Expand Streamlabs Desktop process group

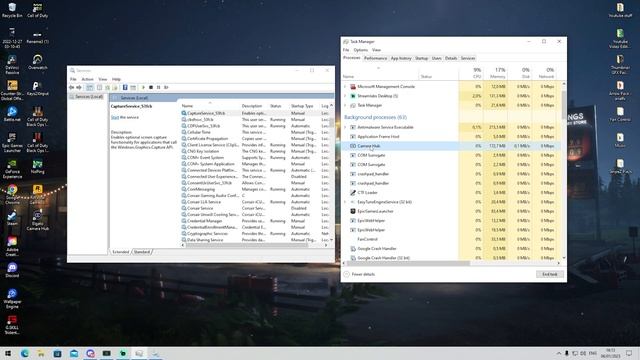pos(345,96)
